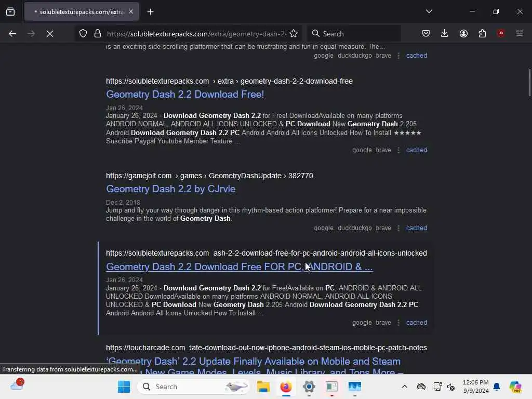Click brave engine under gamejolt result

[383, 228]
